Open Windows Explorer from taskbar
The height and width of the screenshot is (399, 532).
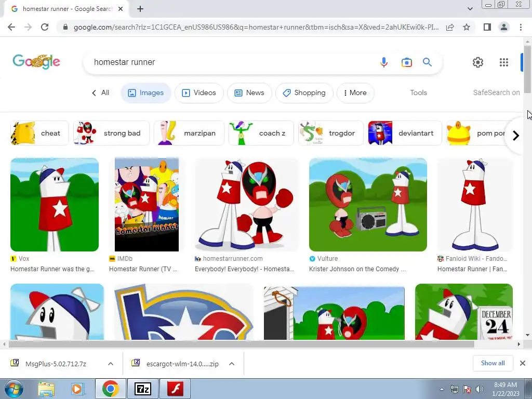point(46,389)
